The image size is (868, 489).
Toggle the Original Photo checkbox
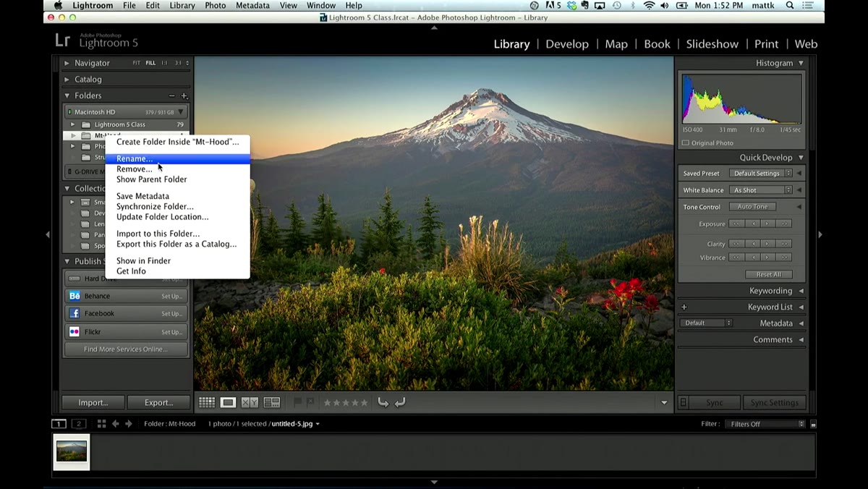686,143
